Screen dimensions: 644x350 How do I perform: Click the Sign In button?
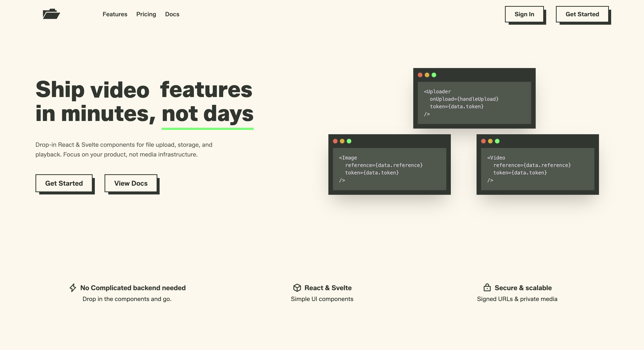point(524,14)
